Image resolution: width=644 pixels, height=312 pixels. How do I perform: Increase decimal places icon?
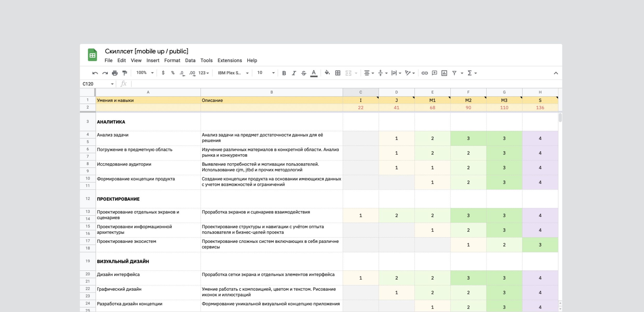click(x=192, y=73)
